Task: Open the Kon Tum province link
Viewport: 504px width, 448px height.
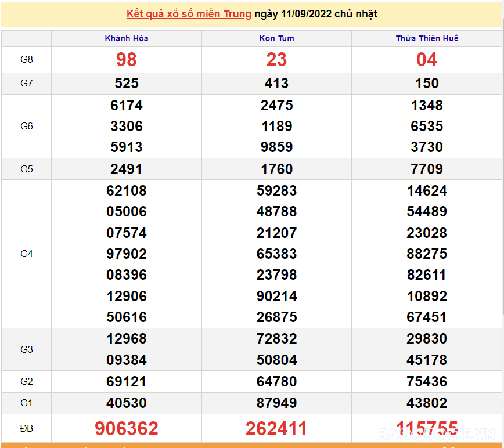Action: click(x=276, y=39)
